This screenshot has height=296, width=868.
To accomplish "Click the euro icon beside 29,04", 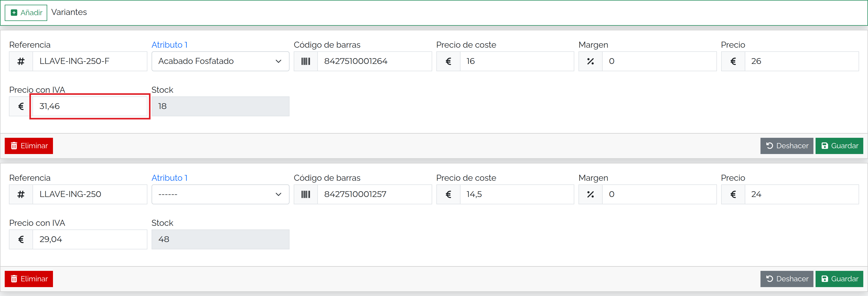I will pyautogui.click(x=21, y=239).
